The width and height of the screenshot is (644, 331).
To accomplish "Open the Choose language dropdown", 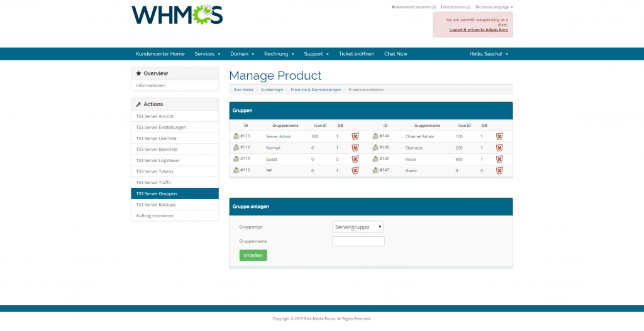I will pyautogui.click(x=494, y=7).
